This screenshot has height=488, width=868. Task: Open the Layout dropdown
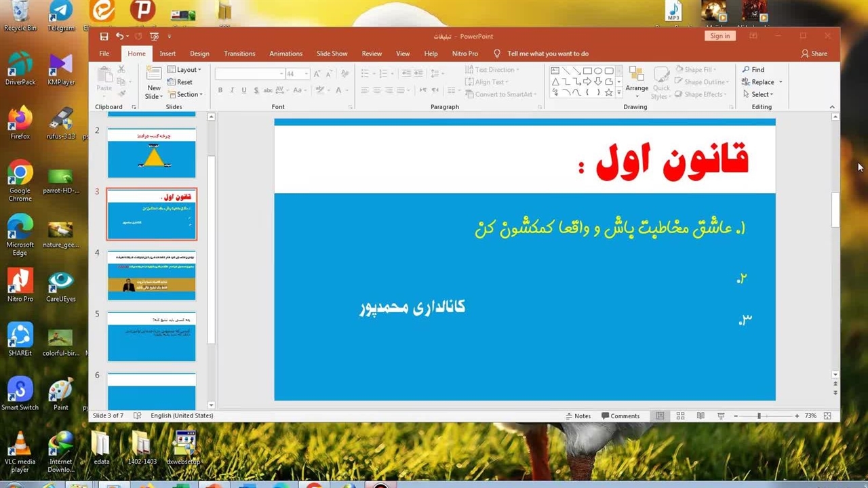(x=184, y=70)
